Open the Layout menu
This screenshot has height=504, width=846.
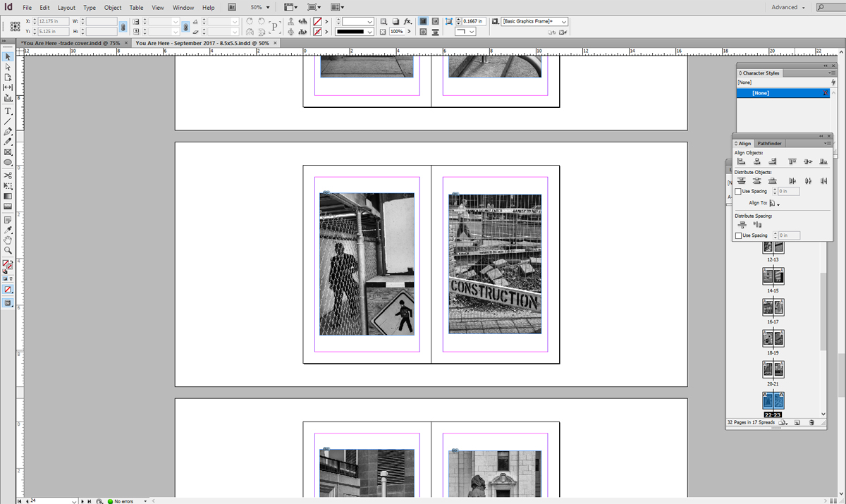tap(66, 7)
